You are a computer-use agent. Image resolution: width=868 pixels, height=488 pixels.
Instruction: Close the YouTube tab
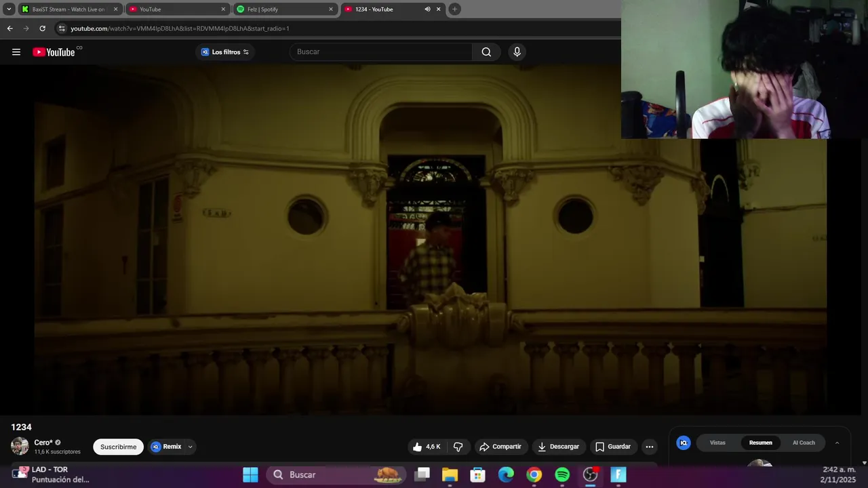[223, 9]
